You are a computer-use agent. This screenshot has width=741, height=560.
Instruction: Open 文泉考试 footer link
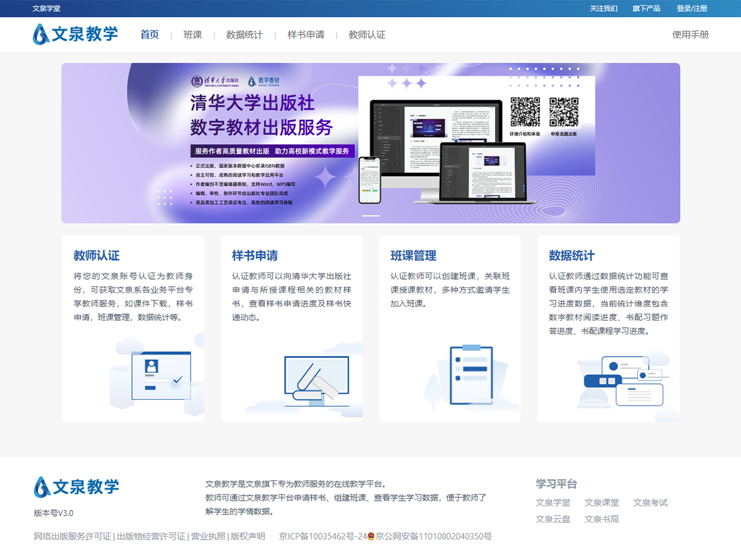pos(651,503)
